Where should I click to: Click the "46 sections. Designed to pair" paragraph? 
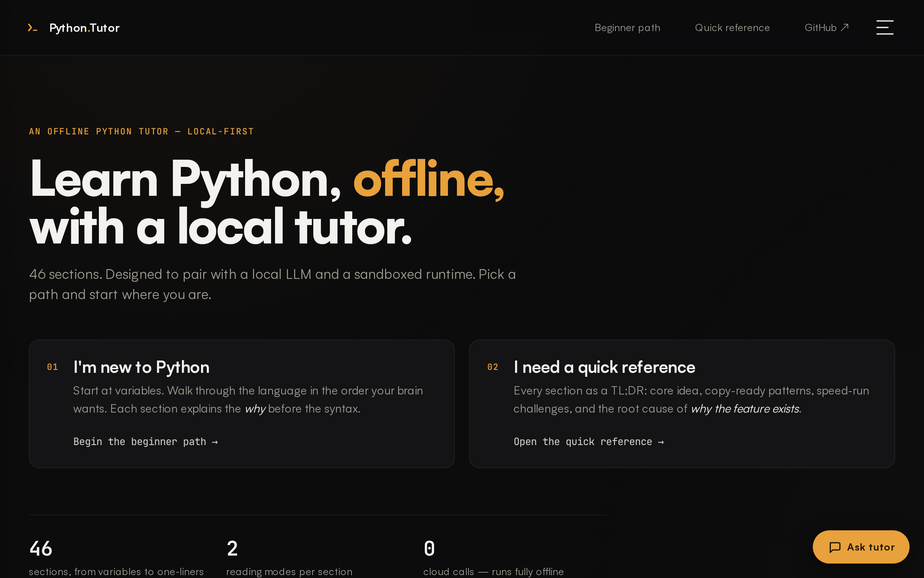pos(273,284)
